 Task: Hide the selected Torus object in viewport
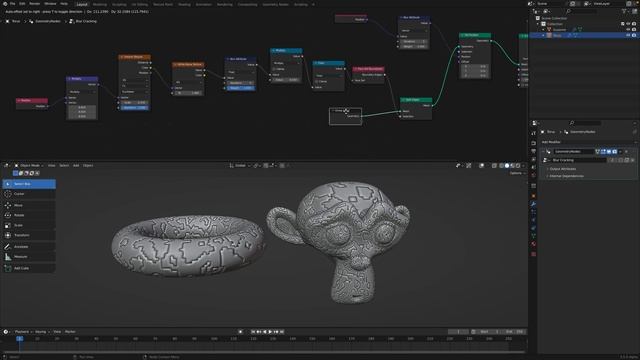[x=628, y=36]
